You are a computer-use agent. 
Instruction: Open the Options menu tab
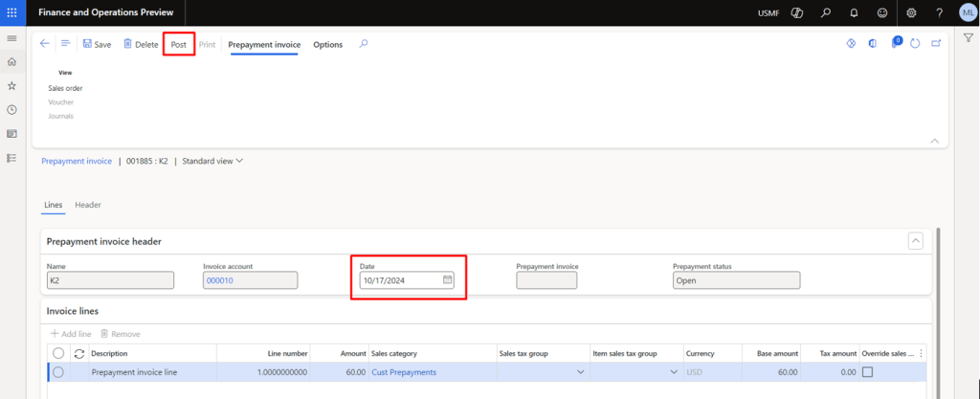pos(327,45)
